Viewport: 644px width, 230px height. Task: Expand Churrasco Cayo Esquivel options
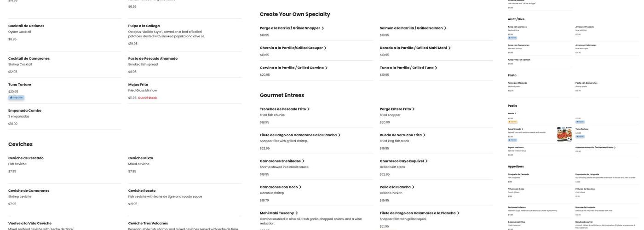[426, 161]
